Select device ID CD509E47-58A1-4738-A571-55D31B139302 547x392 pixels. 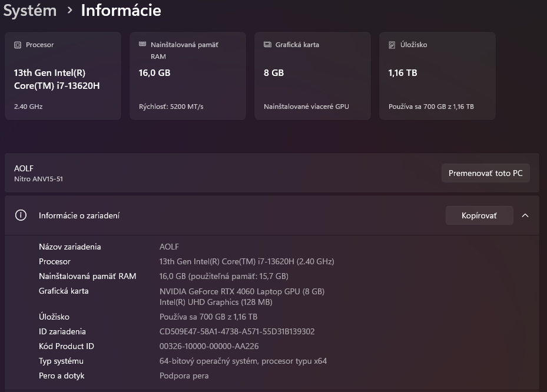pyautogui.click(x=237, y=331)
